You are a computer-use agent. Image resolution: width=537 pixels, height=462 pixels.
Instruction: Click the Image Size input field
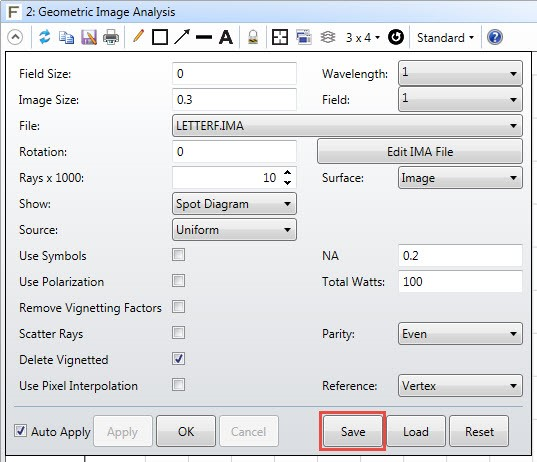click(234, 100)
